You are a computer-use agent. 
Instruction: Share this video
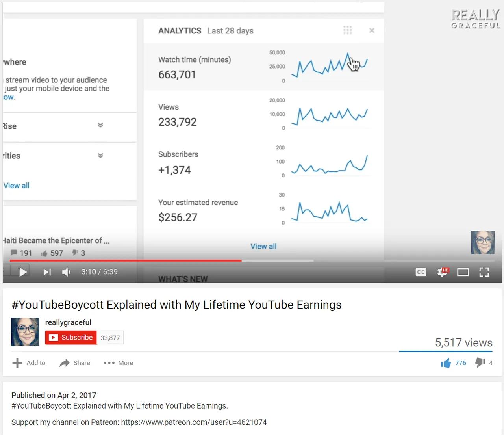click(75, 363)
